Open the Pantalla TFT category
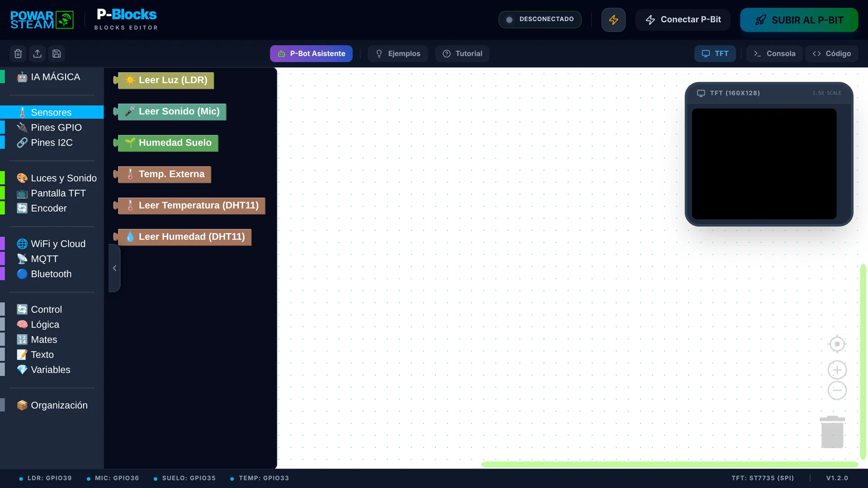This screenshot has height=488, width=868. (x=52, y=193)
